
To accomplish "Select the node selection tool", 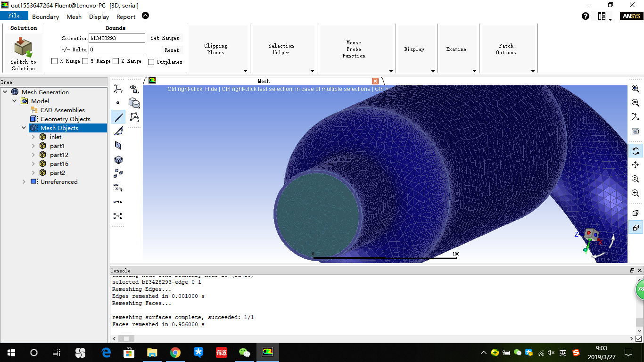I will click(x=118, y=102).
